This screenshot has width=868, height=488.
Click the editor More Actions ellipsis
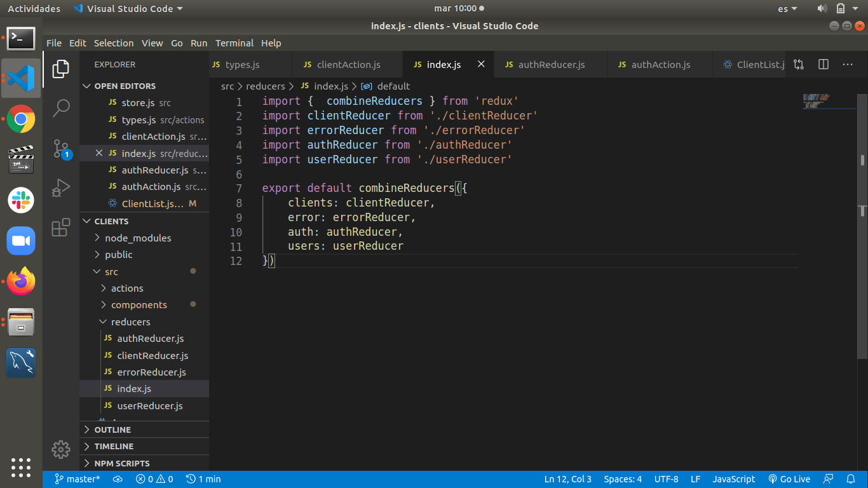point(848,64)
